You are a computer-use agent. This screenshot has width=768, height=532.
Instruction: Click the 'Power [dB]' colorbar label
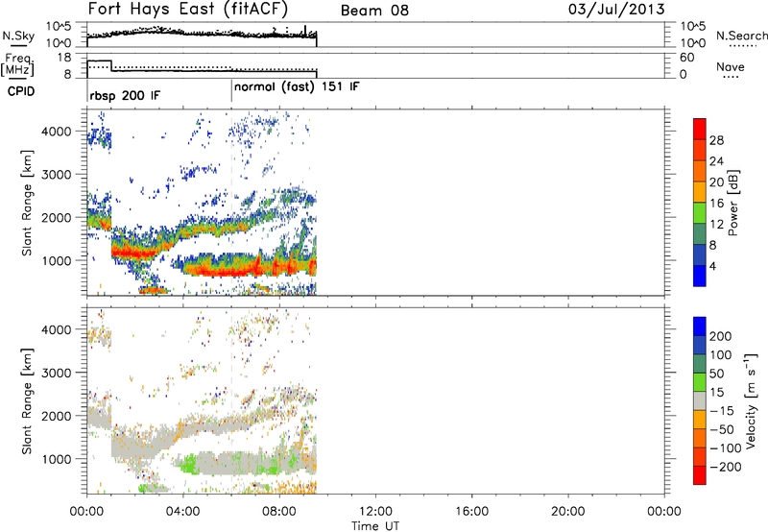[733, 203]
